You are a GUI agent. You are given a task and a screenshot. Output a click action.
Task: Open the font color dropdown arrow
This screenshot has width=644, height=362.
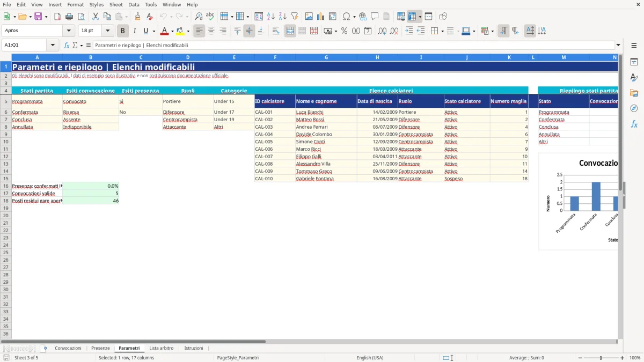[x=172, y=31]
